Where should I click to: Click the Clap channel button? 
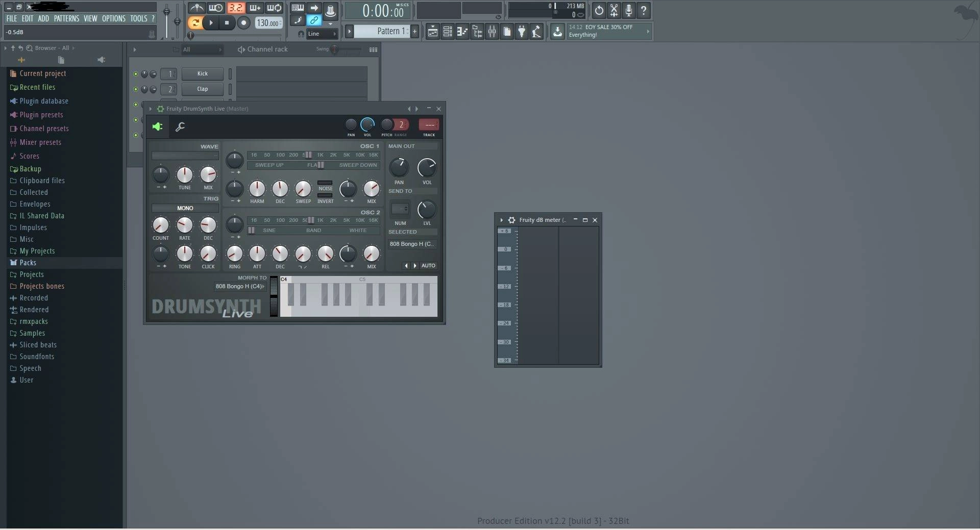(x=203, y=89)
